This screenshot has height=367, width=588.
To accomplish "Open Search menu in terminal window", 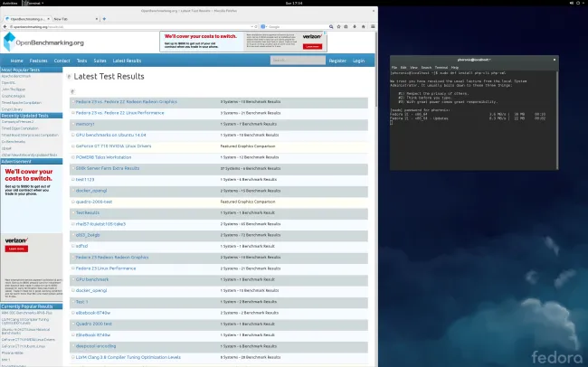I will point(426,68).
